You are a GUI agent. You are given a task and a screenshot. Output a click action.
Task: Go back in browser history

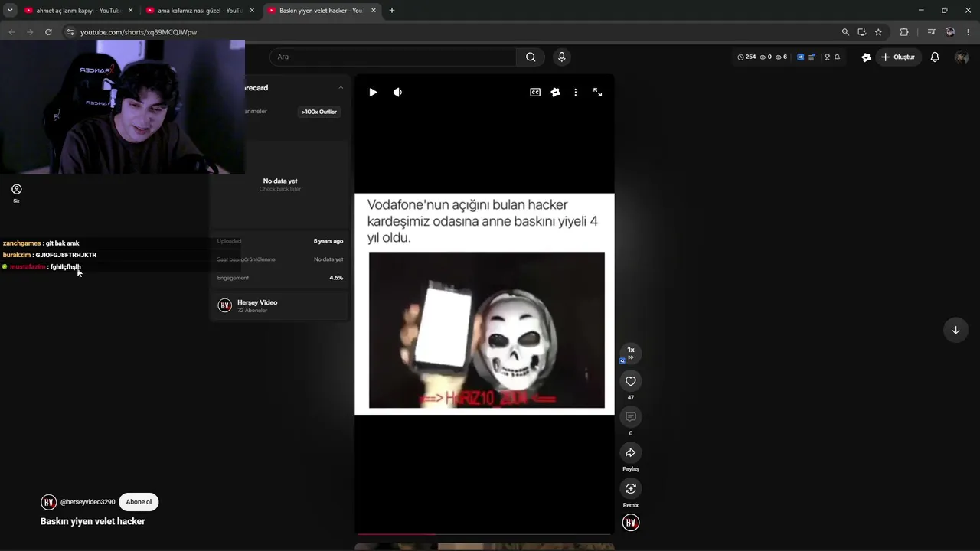(11, 32)
